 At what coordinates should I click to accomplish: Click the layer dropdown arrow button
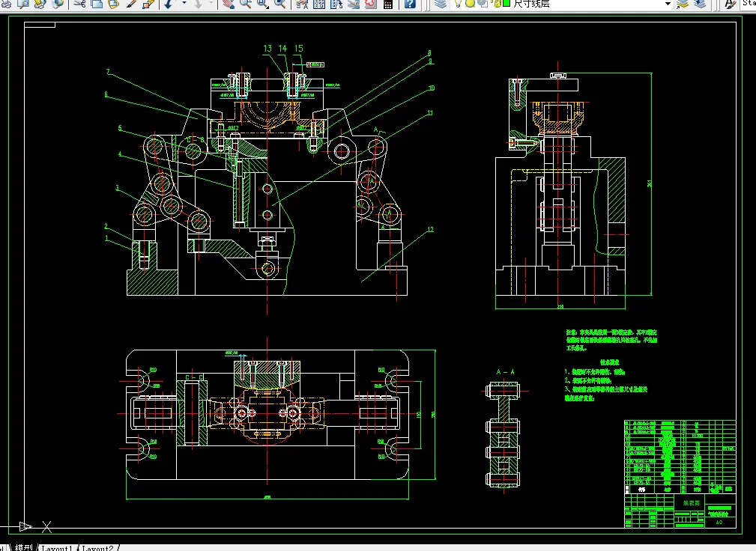[668, 4]
